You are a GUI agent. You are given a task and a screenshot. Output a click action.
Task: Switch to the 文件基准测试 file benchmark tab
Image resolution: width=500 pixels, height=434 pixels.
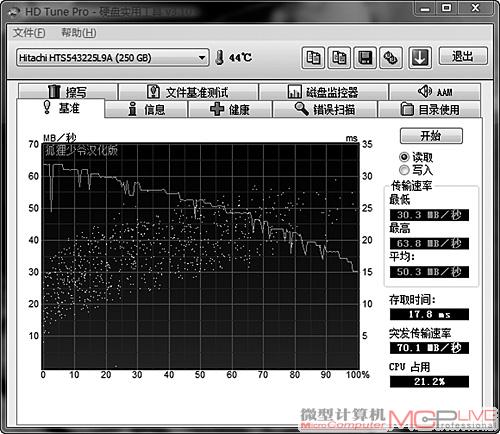coord(188,92)
